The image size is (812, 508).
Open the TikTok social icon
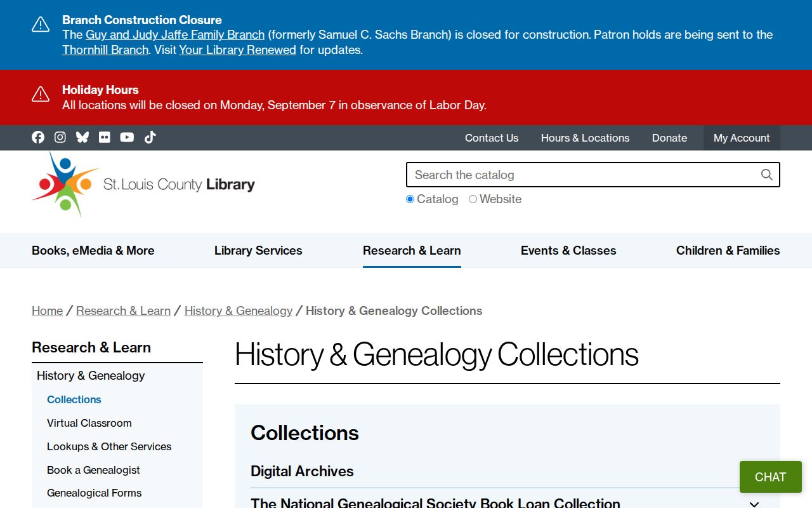click(150, 137)
